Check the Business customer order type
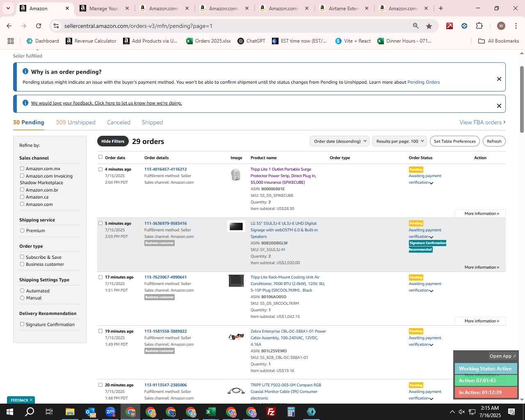 point(22,264)
